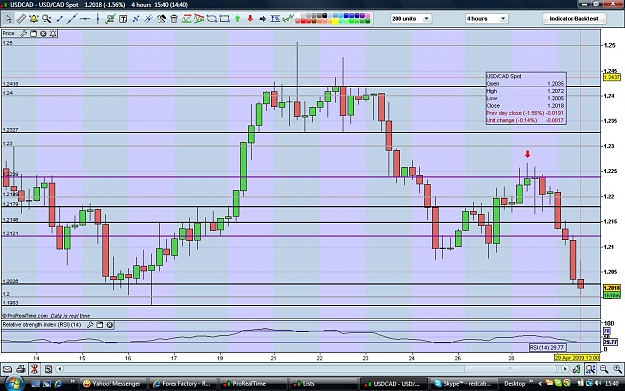Click the 1.2327 horizontal line label
This screenshot has height=391, width=625.
(10, 130)
